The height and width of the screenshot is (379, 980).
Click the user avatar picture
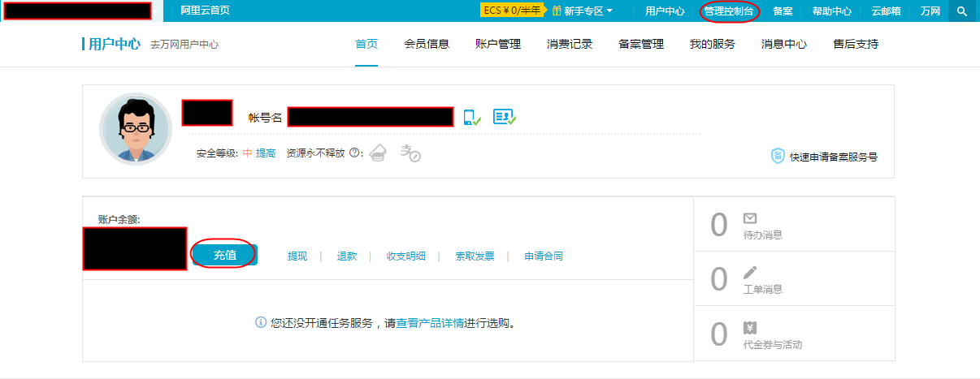(x=135, y=129)
